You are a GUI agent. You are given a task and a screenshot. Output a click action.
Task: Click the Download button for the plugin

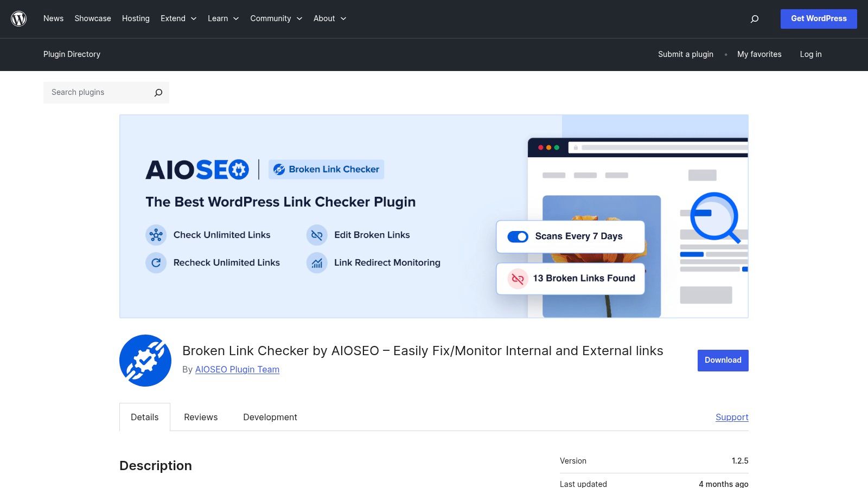[722, 360]
